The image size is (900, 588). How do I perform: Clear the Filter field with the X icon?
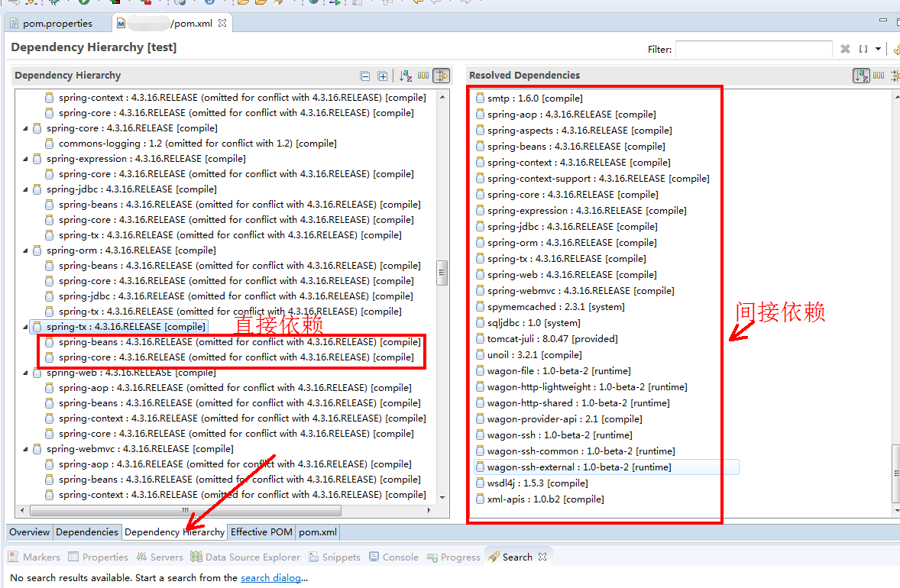[x=845, y=49]
